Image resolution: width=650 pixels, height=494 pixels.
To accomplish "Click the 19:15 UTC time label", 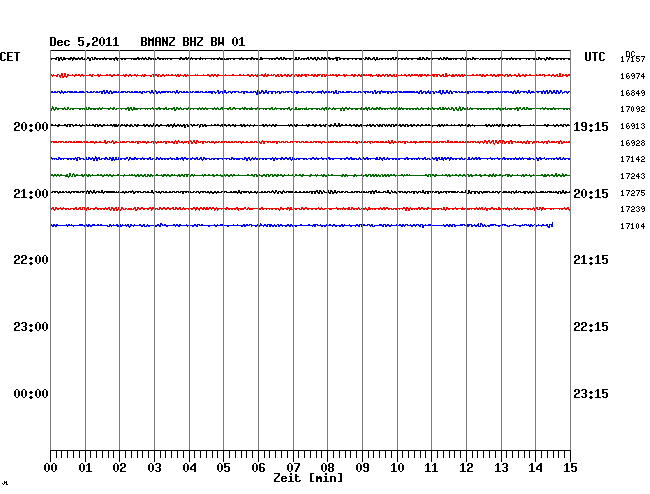I will [591, 127].
